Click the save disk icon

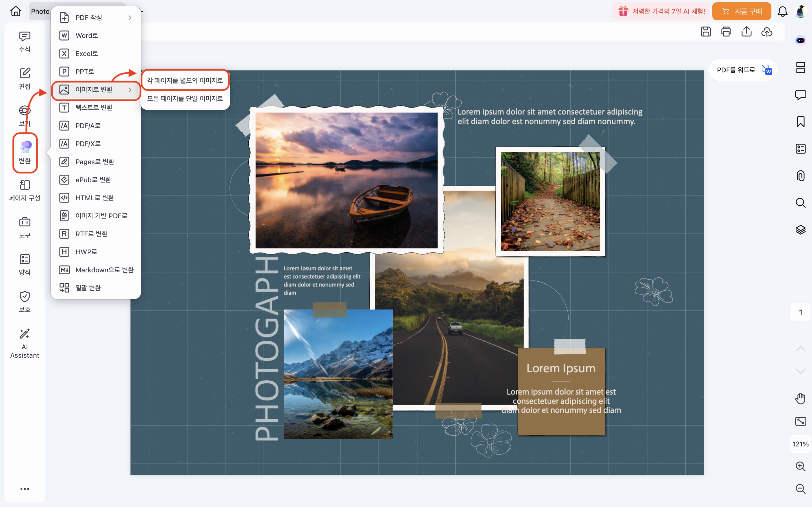706,32
